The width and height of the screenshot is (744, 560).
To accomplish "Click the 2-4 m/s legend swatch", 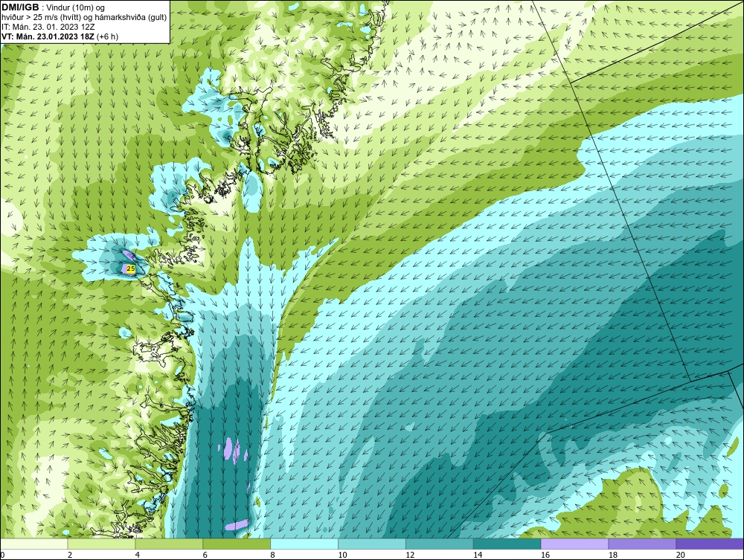I will [101, 544].
